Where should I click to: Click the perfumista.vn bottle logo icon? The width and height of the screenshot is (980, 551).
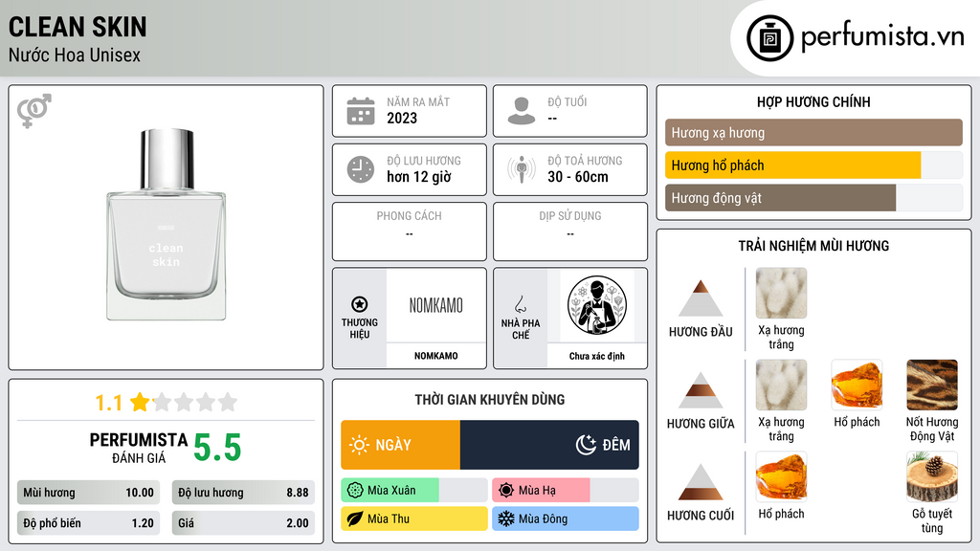[x=769, y=38]
